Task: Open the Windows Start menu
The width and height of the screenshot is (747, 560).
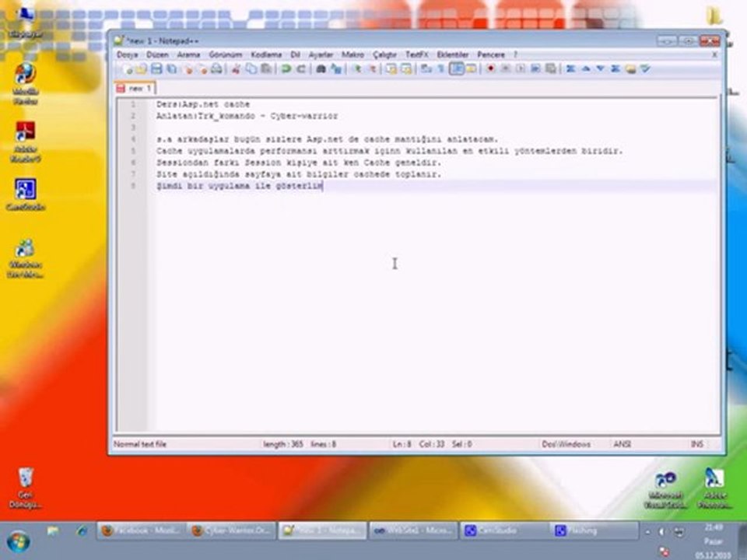Action: pos(19,541)
